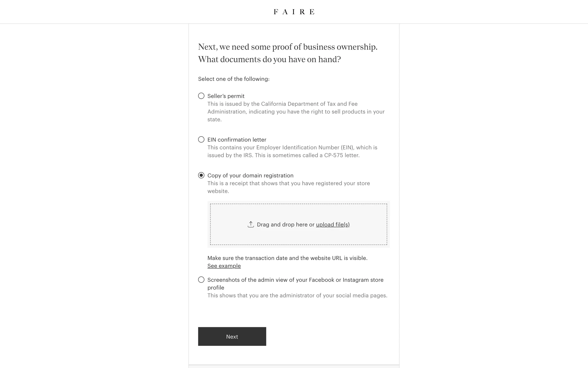Open the "upload file(s)" link

333,224
